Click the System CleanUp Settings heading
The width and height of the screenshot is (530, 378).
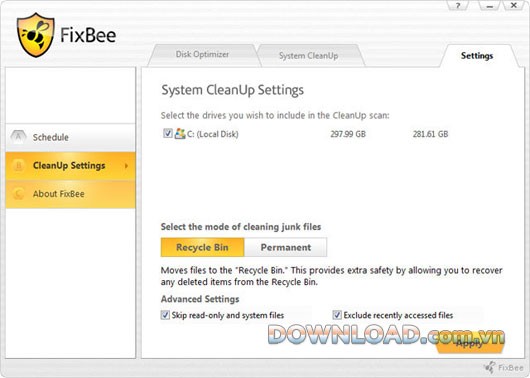pos(233,91)
